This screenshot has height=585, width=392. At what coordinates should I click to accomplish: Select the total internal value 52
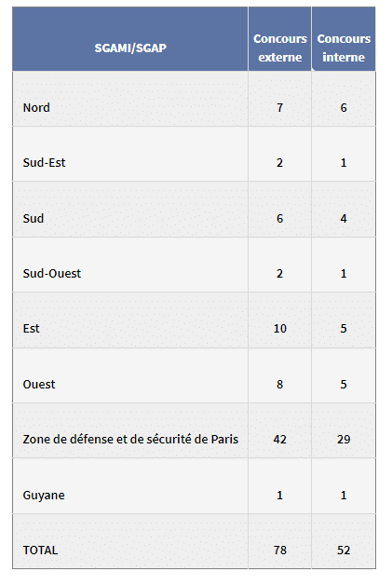(344, 551)
